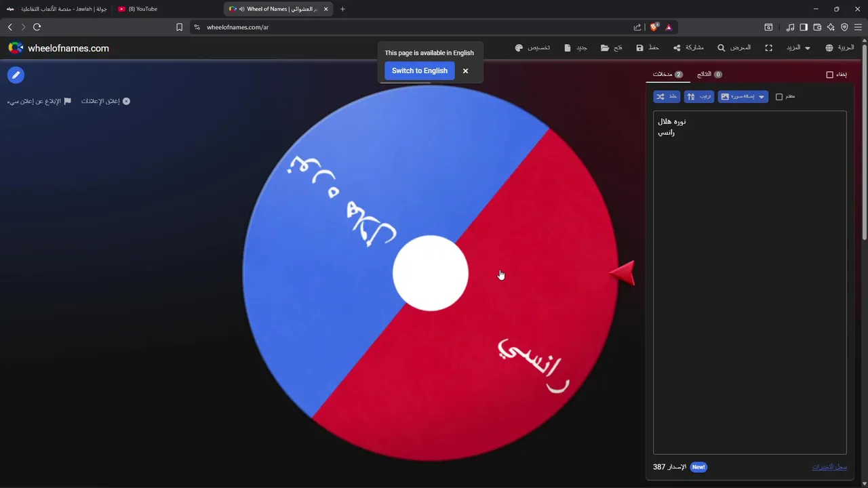The height and width of the screenshot is (488, 868).
Task: Open the gallery search المعرض
Action: coord(734,48)
